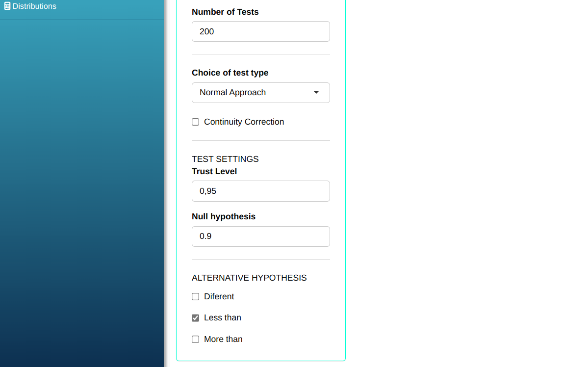The width and height of the screenshot is (588, 367).
Task: Open the Choice of test type dropdown
Action: click(x=260, y=93)
